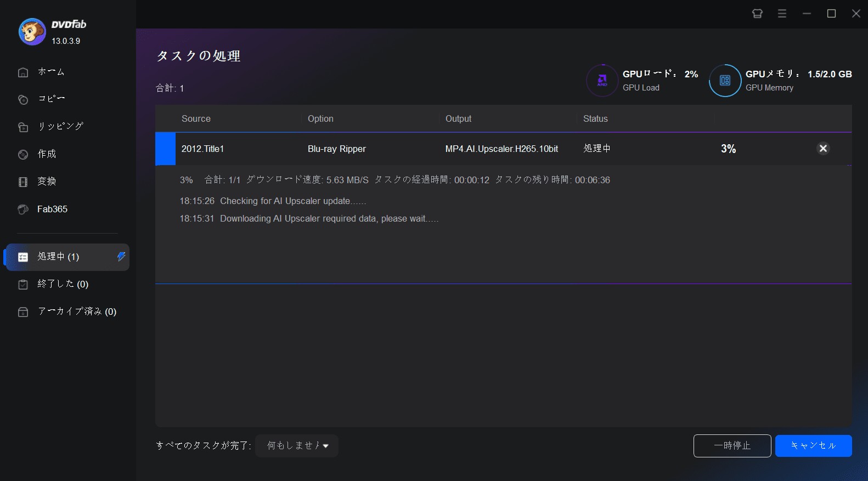
Task: Click the リッピング ripper icon
Action: coord(23,127)
